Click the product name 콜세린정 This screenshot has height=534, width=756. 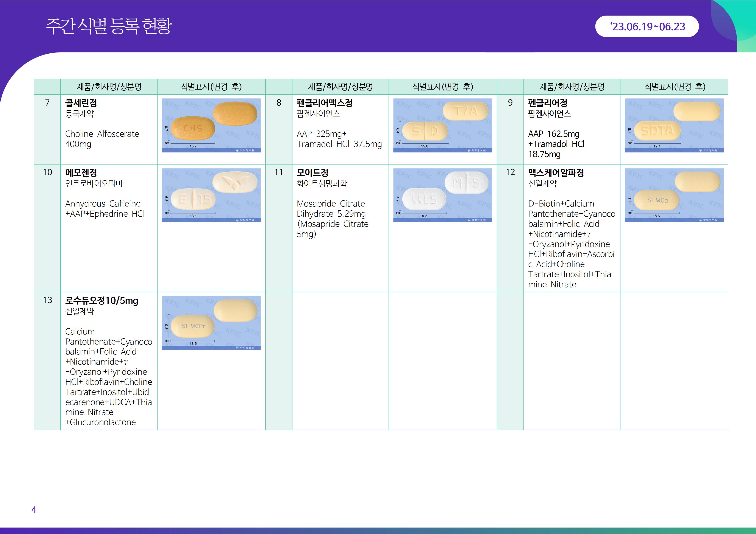[81, 103]
